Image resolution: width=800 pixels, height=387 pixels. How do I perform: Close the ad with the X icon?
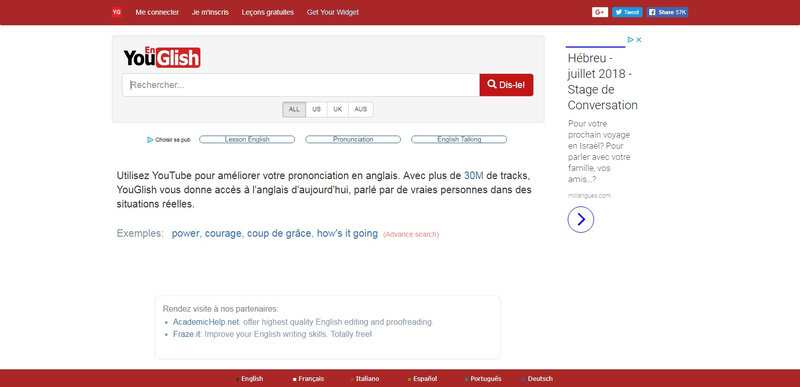pyautogui.click(x=639, y=40)
